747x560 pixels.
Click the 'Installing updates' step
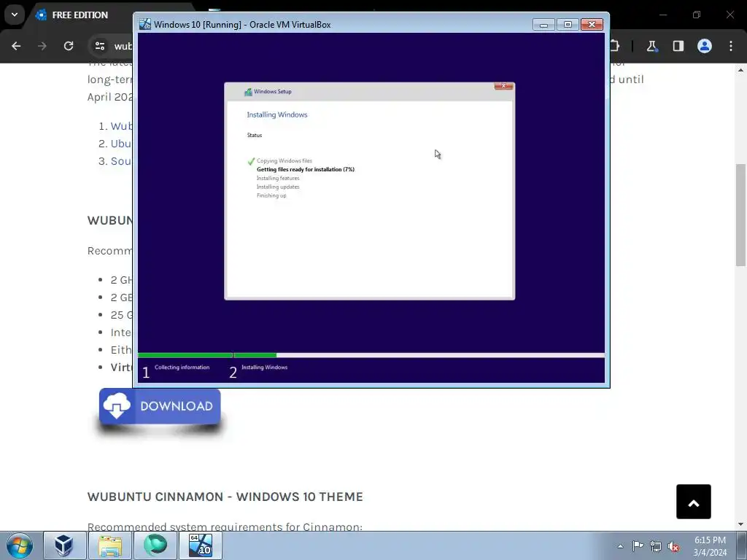(278, 187)
